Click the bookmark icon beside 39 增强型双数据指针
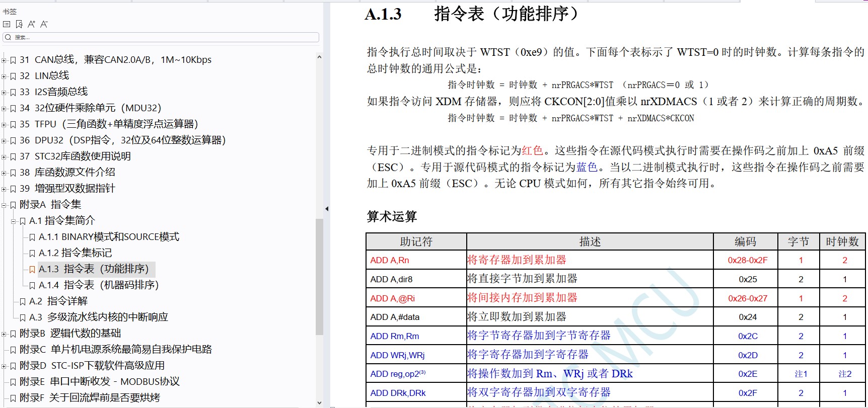This screenshot has height=408, width=868. [x=13, y=189]
